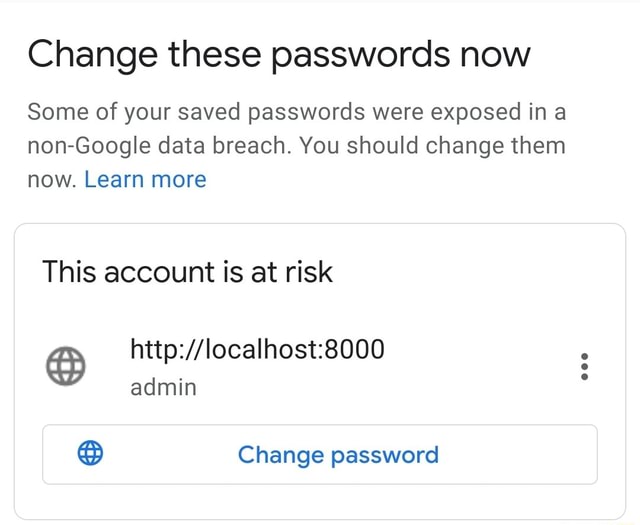
Task: Select the http://localhost:8000 site address
Action: tap(257, 349)
